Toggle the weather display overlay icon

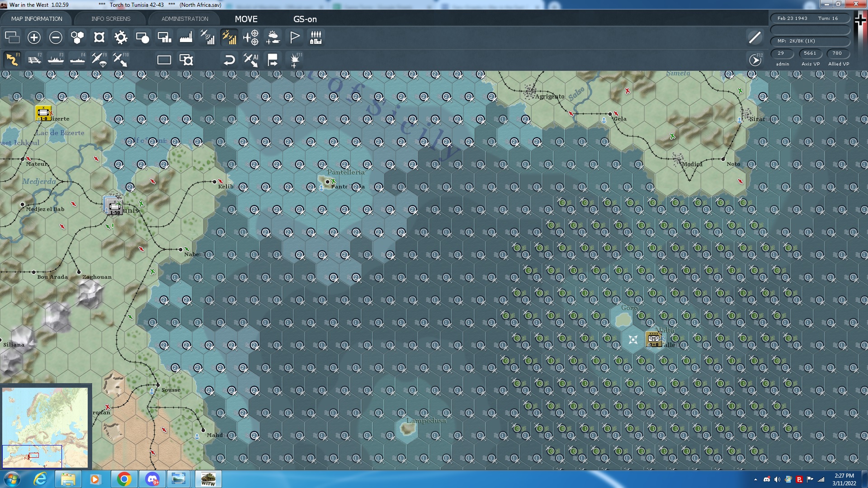[273, 38]
